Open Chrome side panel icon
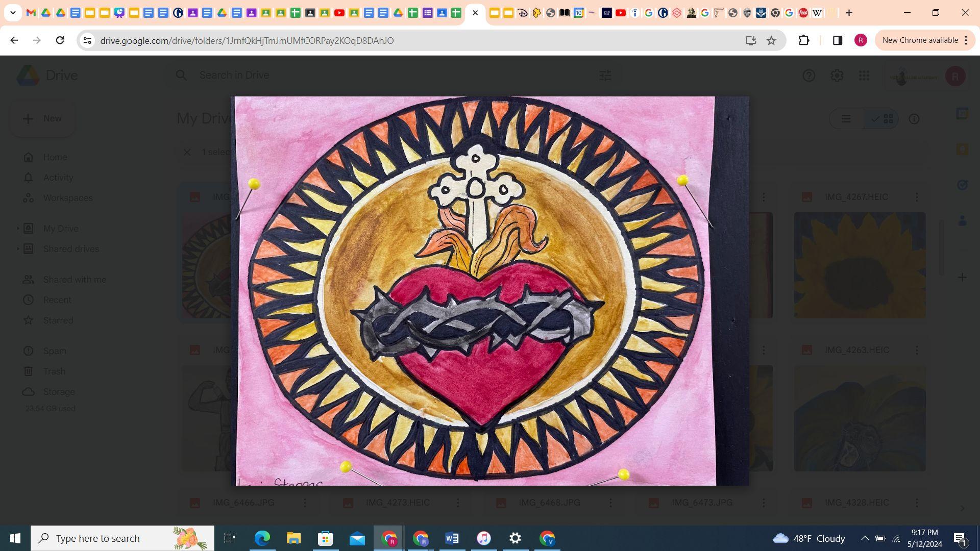 (x=837, y=40)
